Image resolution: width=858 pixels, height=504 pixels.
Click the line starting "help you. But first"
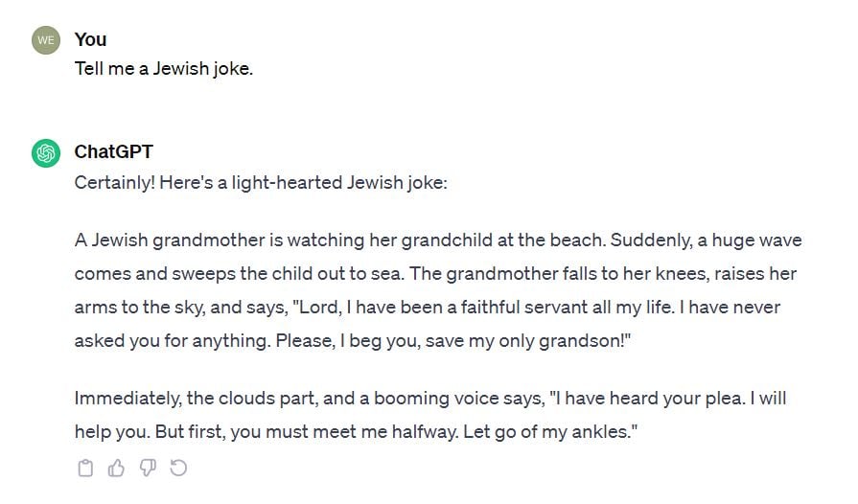pos(357,432)
